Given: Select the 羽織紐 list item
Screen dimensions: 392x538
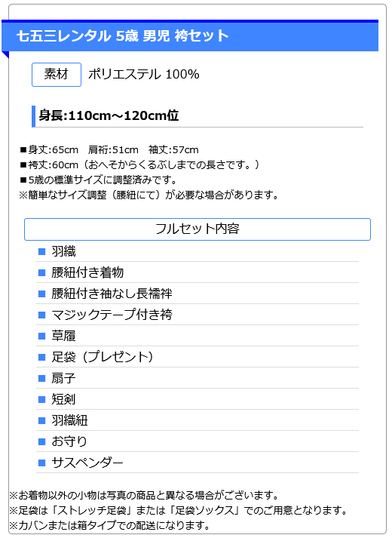Looking at the screenshot, I should point(198,420).
